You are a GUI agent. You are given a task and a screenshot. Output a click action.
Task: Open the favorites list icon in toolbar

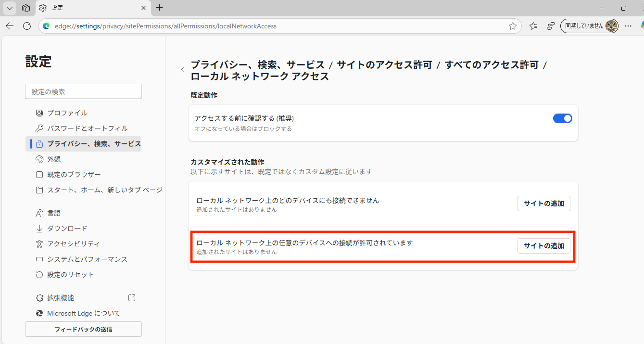pos(533,26)
